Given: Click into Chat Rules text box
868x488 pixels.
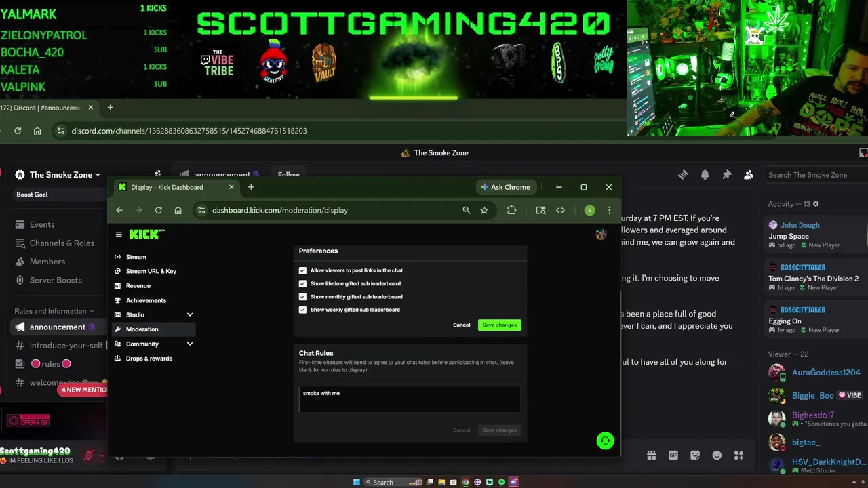Looking at the screenshot, I should tap(410, 400).
